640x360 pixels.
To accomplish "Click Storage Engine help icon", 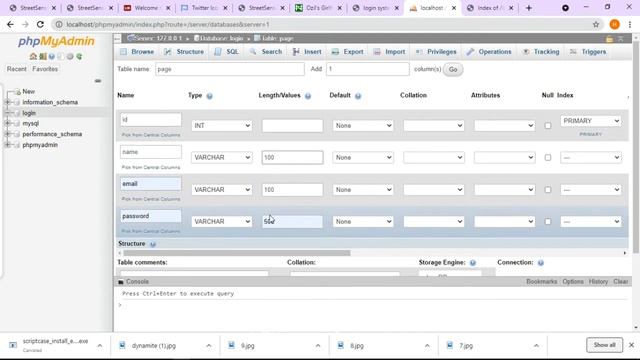I will pos(473,263).
